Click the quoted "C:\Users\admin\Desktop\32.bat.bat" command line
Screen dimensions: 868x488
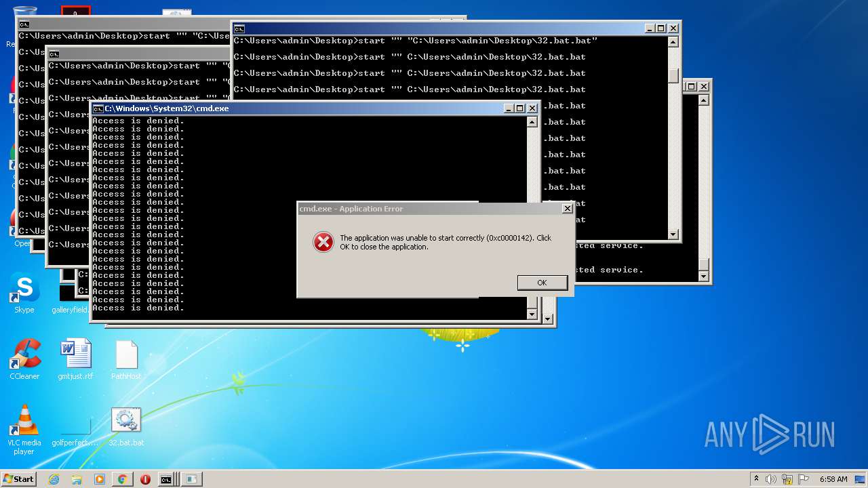tap(502, 41)
